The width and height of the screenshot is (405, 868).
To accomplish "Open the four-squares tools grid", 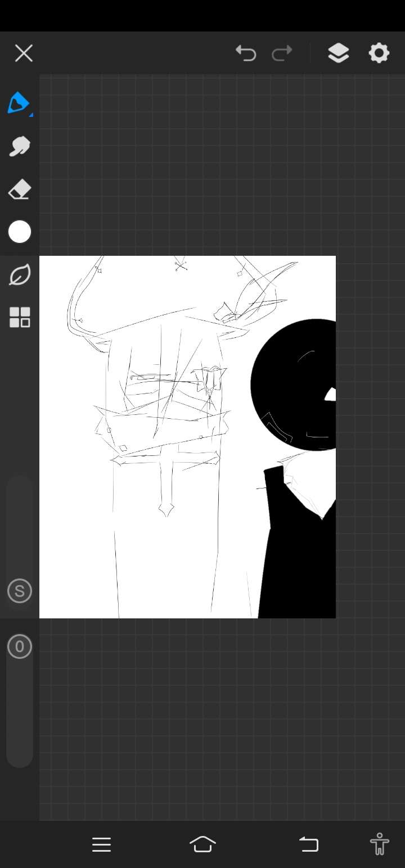I will pos(20,318).
